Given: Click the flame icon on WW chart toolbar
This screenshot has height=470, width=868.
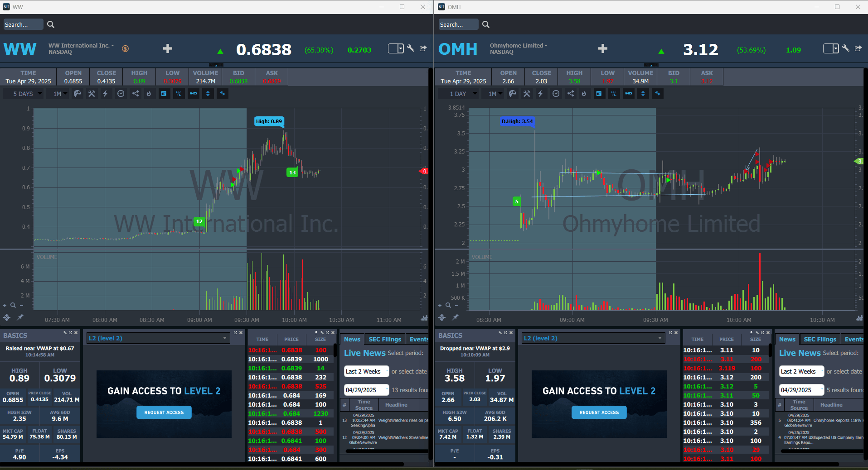Looking at the screenshot, I should (x=149, y=94).
